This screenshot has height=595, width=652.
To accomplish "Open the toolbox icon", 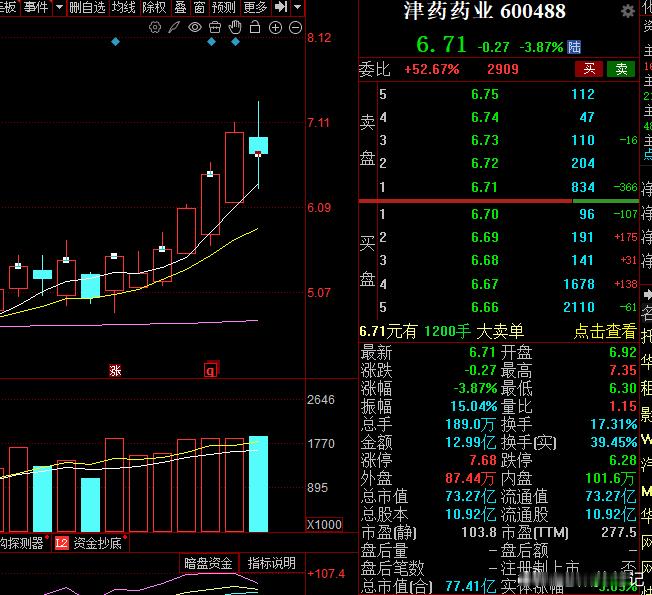I will (215, 28).
